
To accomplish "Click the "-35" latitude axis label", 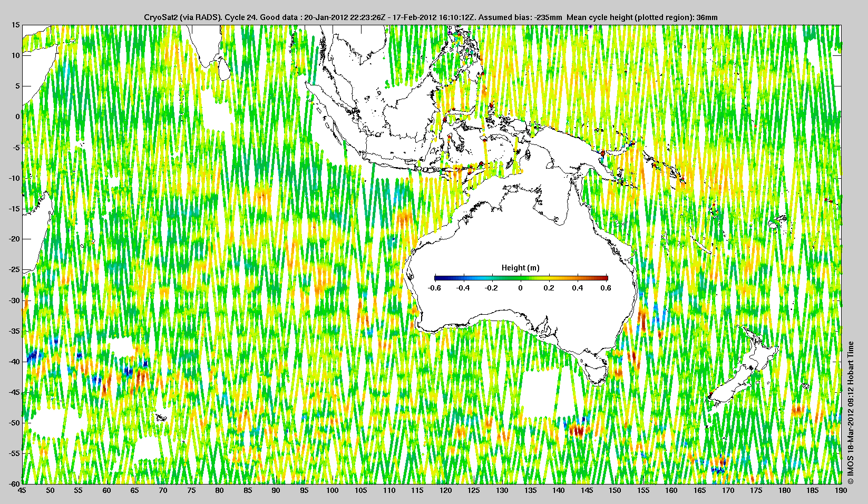I will [15, 331].
